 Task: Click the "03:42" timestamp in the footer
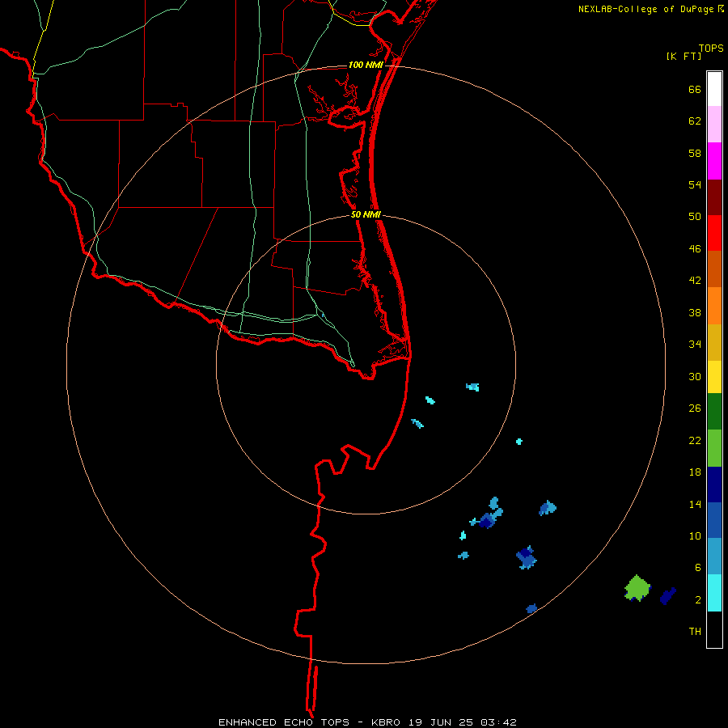tap(498, 722)
